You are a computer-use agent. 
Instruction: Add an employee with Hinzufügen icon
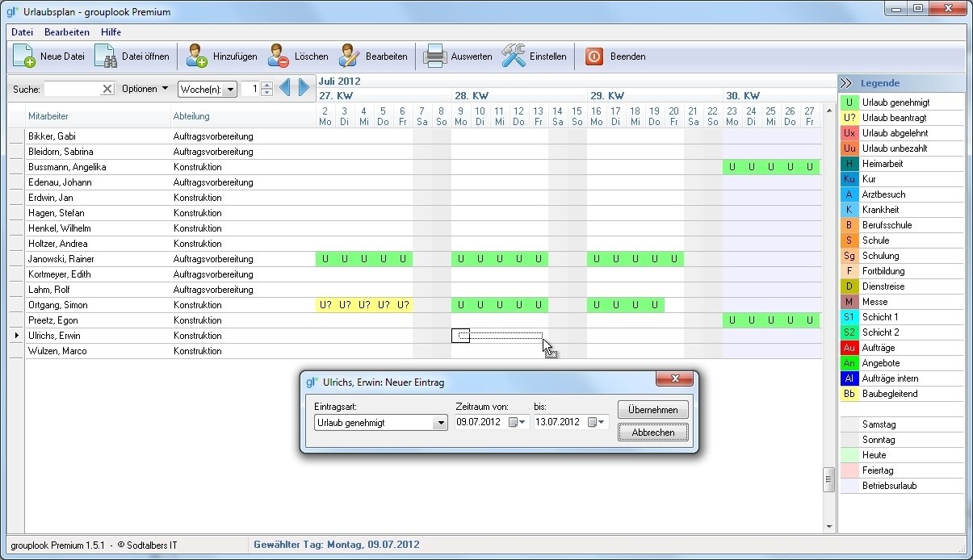(197, 56)
